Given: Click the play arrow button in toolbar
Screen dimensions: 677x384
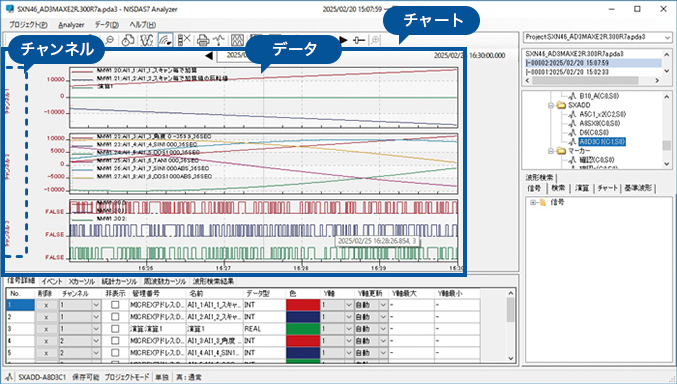Looking at the screenshot, I should pyautogui.click(x=343, y=40).
